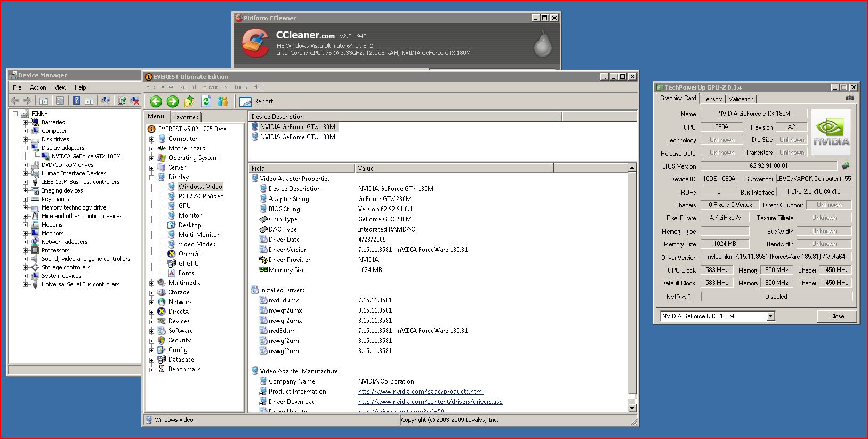Click Value column header in EVEREST

tap(454, 169)
